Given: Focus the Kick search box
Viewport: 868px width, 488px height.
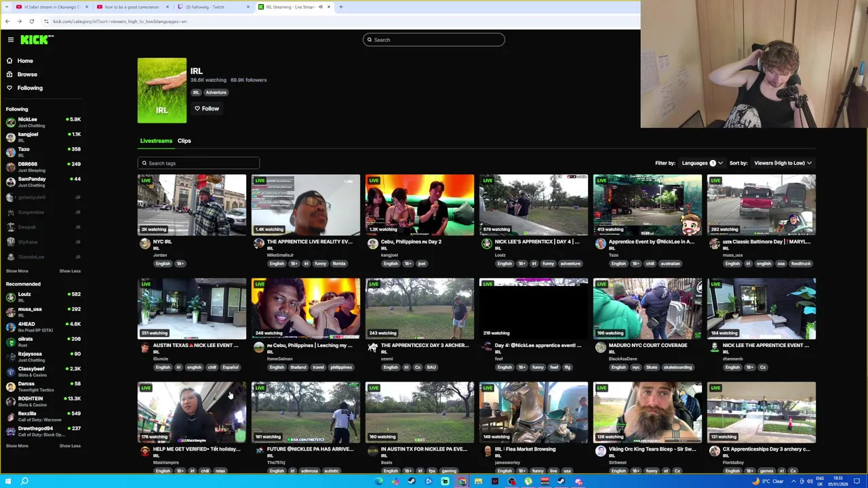Looking at the screenshot, I should click(434, 40).
